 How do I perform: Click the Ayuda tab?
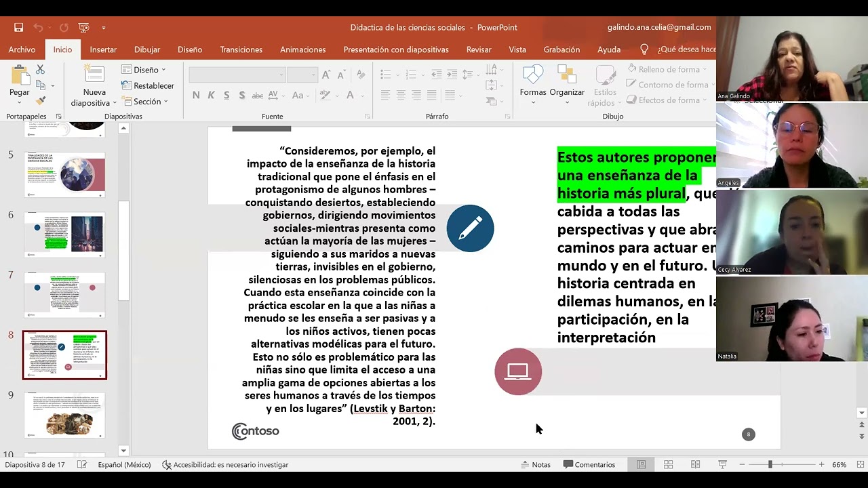[x=609, y=49]
